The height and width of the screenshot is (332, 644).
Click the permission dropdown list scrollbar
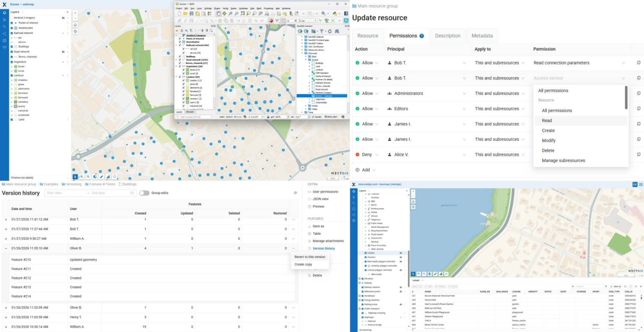(x=626, y=98)
